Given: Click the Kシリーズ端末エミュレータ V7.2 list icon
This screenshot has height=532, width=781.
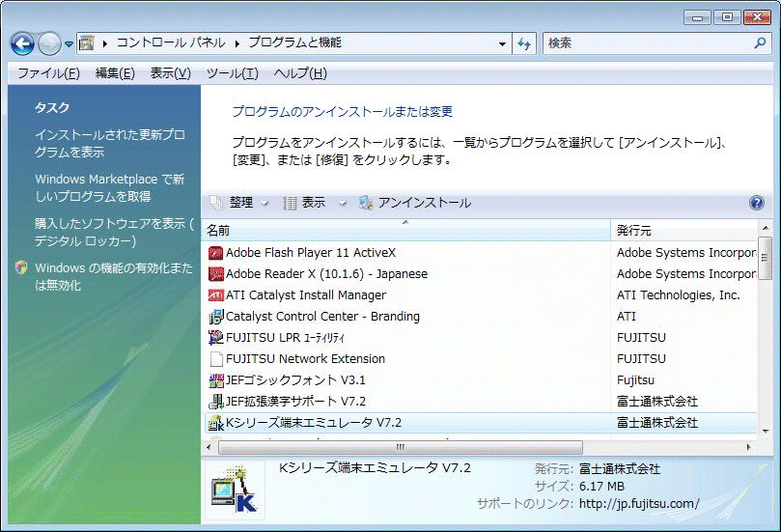Looking at the screenshot, I should point(215,423).
